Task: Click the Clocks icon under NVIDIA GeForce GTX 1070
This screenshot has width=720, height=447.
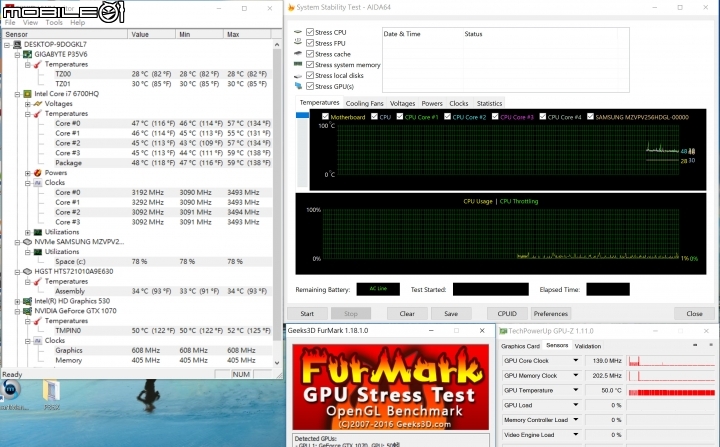Action: 38,341
